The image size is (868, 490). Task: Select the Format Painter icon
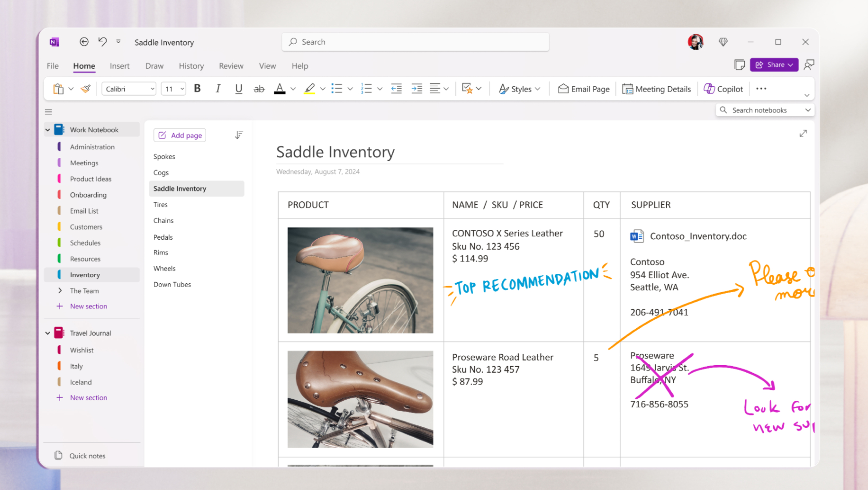coord(86,89)
